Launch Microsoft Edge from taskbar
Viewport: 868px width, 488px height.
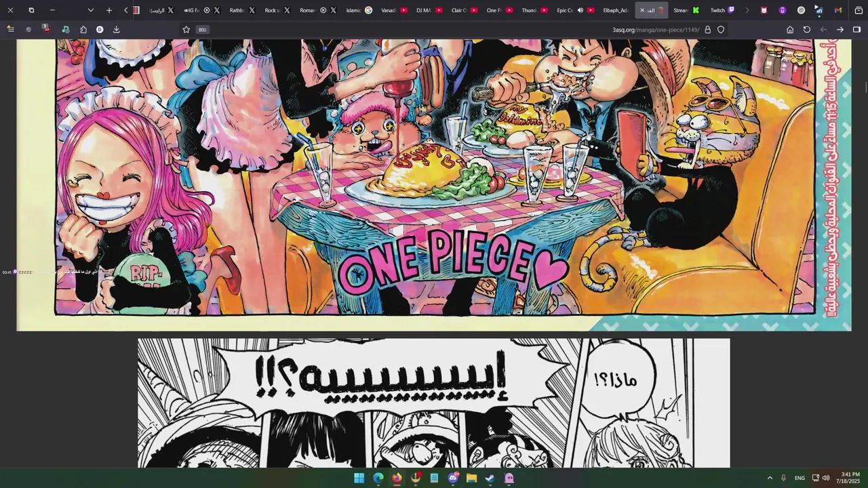tap(378, 478)
